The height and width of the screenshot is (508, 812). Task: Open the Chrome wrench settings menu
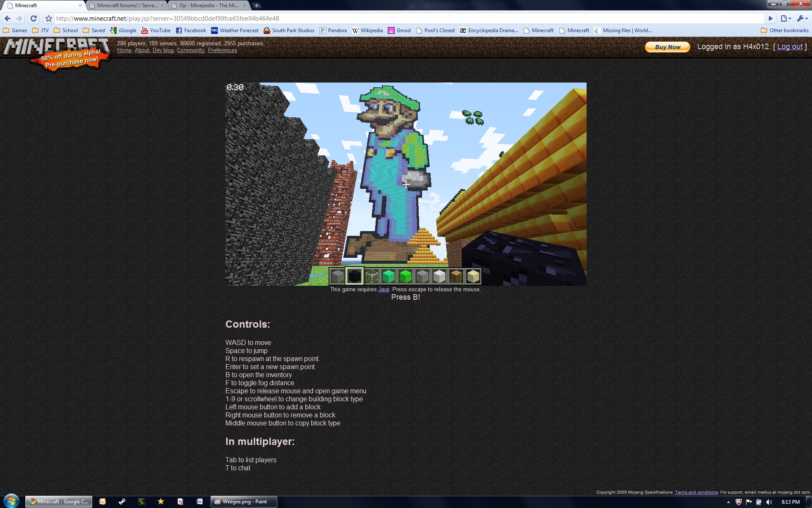pyautogui.click(x=801, y=18)
